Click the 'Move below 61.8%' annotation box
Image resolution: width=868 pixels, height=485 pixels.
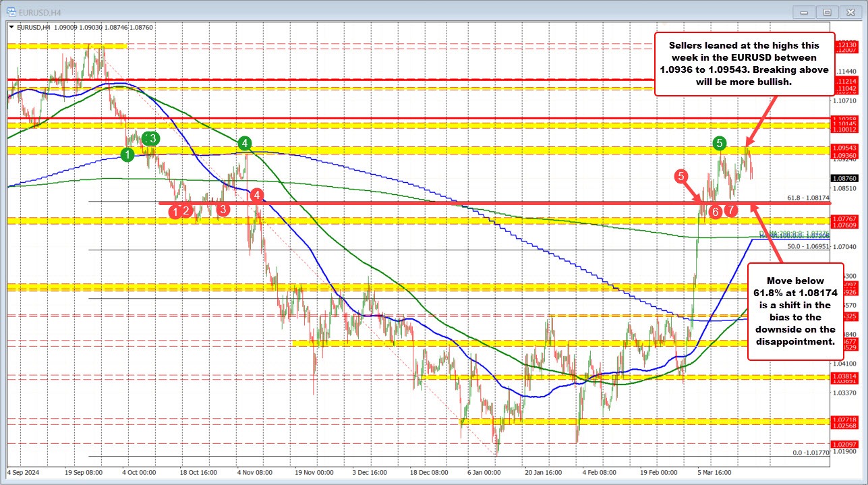[x=794, y=310]
